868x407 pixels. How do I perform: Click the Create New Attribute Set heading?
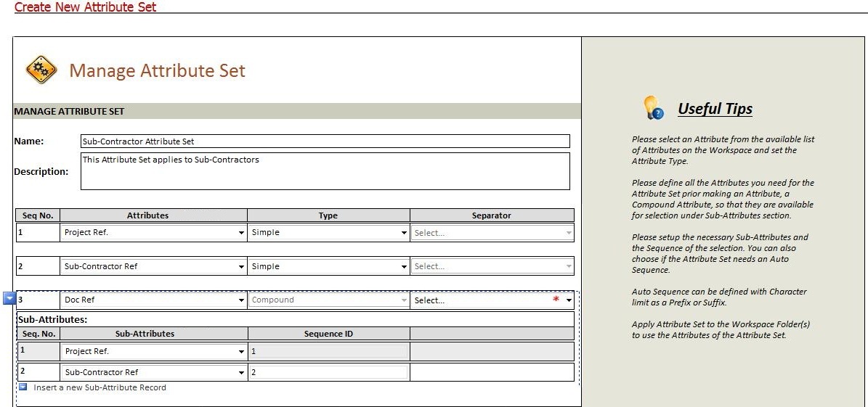tap(85, 7)
